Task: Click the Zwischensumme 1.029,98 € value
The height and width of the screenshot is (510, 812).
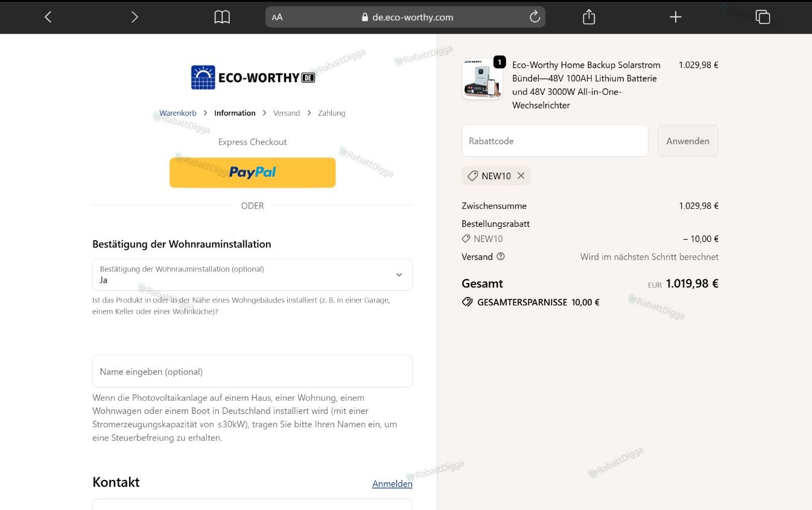Action: (699, 206)
